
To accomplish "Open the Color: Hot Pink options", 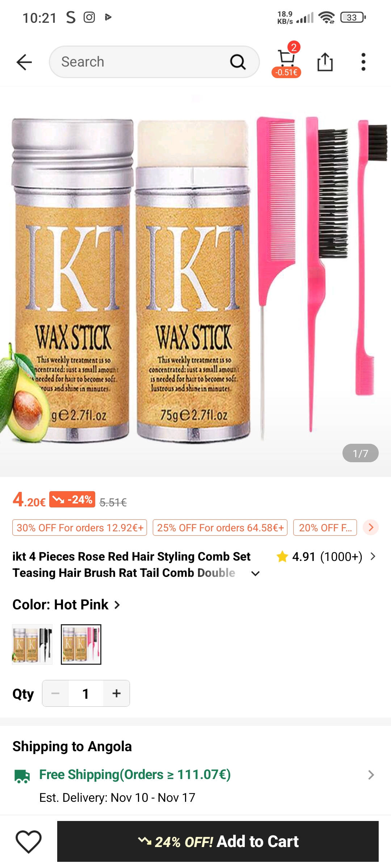I will pyautogui.click(x=66, y=605).
